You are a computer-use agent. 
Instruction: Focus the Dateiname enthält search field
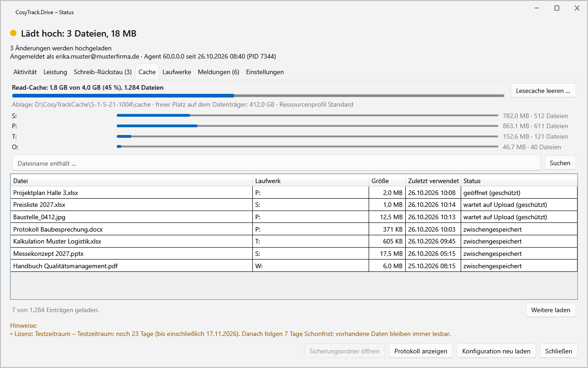[276, 163]
